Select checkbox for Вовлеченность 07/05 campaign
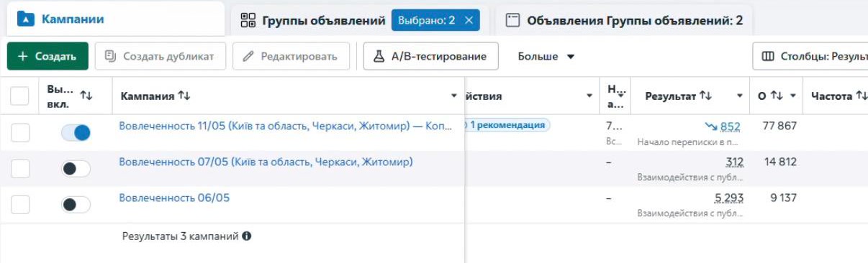This screenshot has width=868, height=263. 20,169
